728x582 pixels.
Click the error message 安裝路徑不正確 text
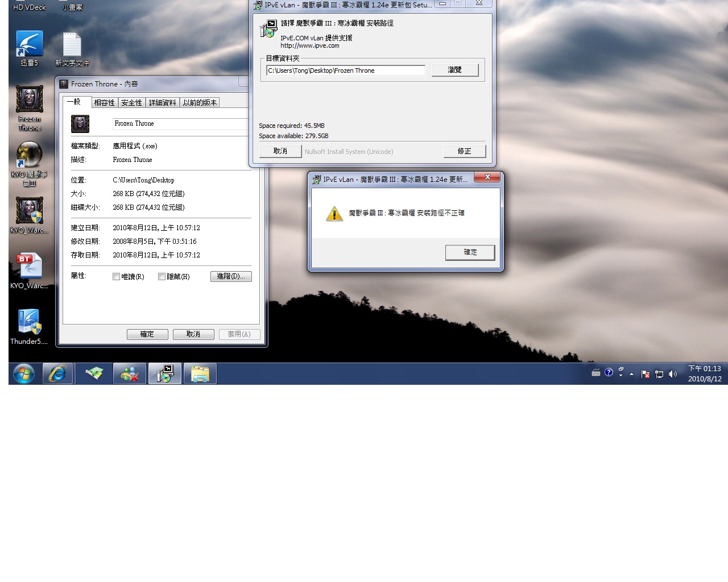coord(407,213)
